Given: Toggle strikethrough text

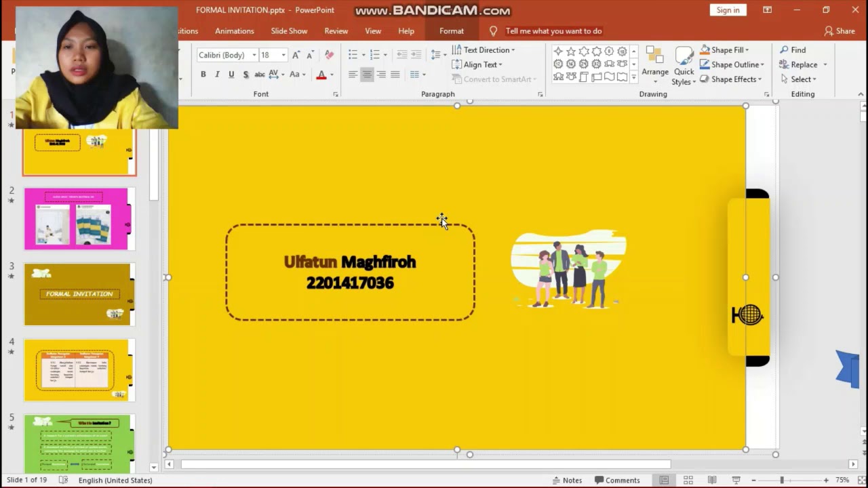Looking at the screenshot, I should coord(260,75).
